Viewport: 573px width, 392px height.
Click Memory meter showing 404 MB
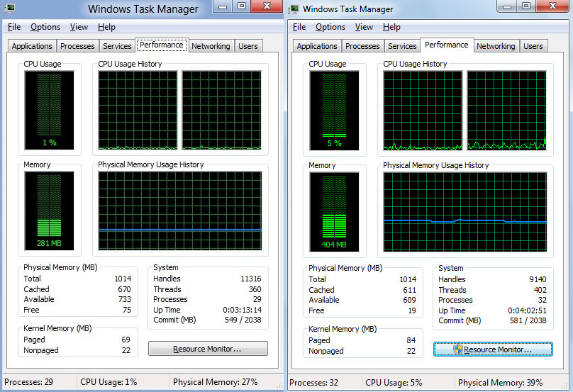tap(335, 212)
